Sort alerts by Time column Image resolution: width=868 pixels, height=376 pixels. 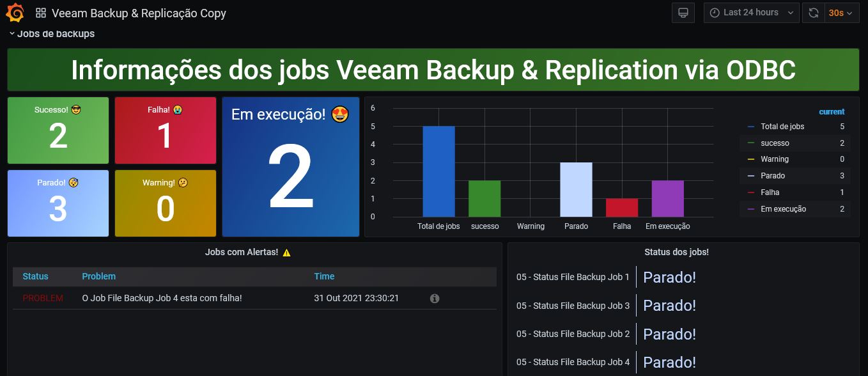pos(324,276)
